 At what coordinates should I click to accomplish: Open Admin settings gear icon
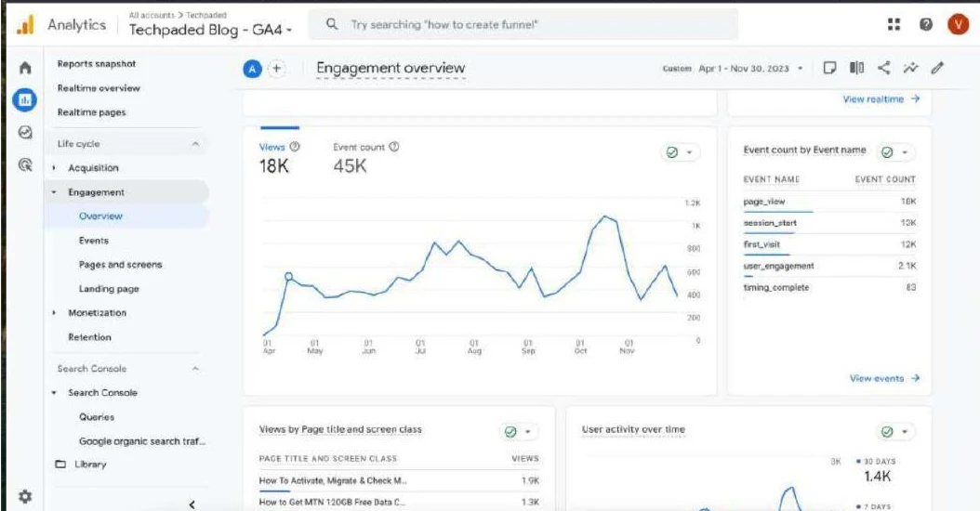25,497
